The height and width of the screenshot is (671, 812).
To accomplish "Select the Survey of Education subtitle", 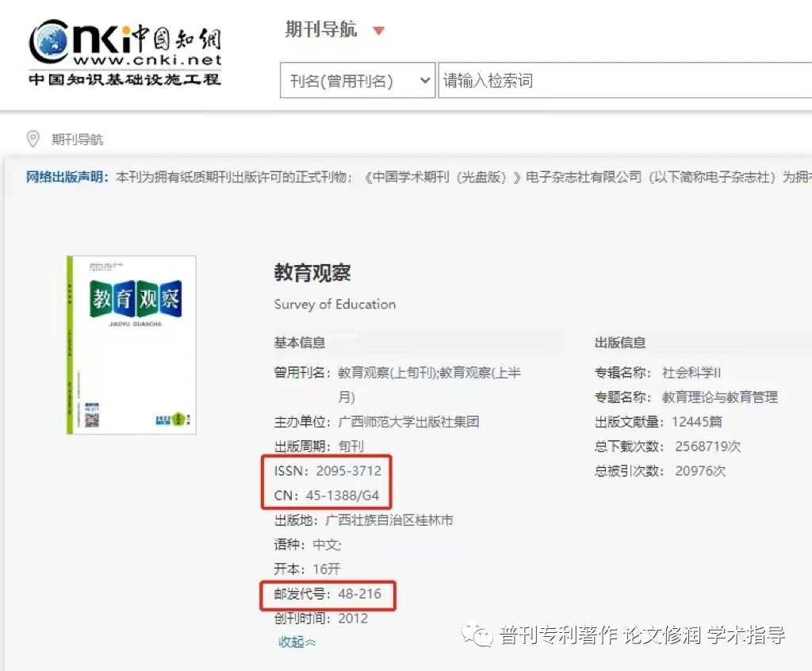I will 335,304.
